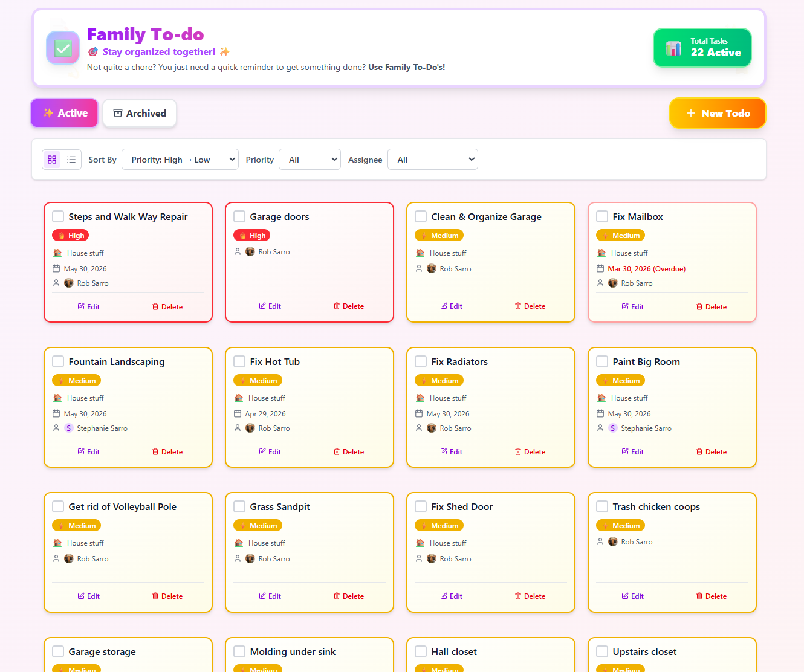Screen dimensions: 804x672
Task: Click Medium badge on Clean & Organize Garage
Action: tap(439, 235)
